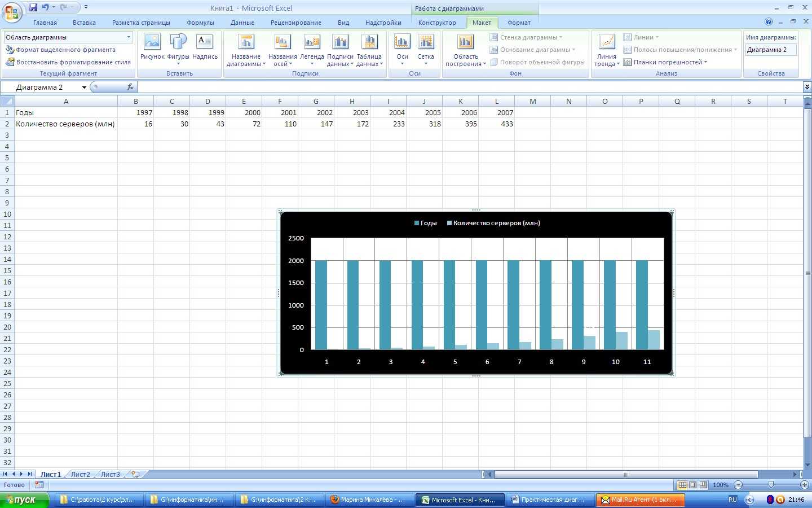Switch to Normal view in the status bar
The width and height of the screenshot is (812, 508).
(x=682, y=485)
